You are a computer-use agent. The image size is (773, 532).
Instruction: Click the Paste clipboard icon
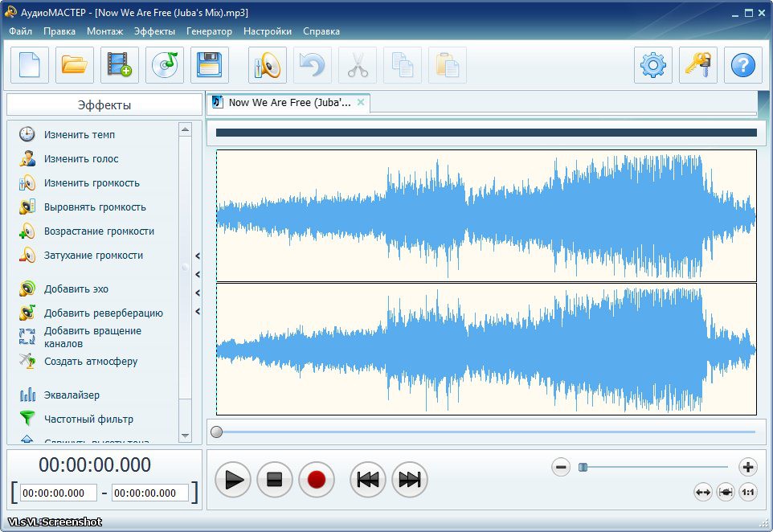[x=448, y=65]
